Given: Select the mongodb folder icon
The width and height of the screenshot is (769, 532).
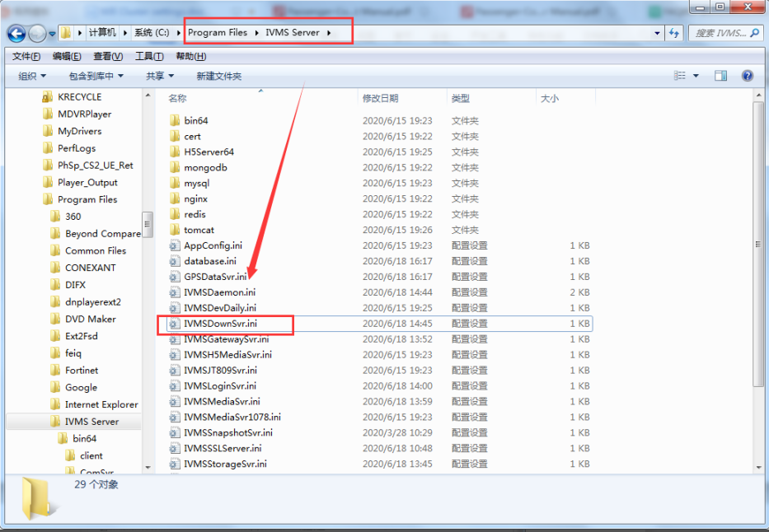Looking at the screenshot, I should click(x=175, y=167).
